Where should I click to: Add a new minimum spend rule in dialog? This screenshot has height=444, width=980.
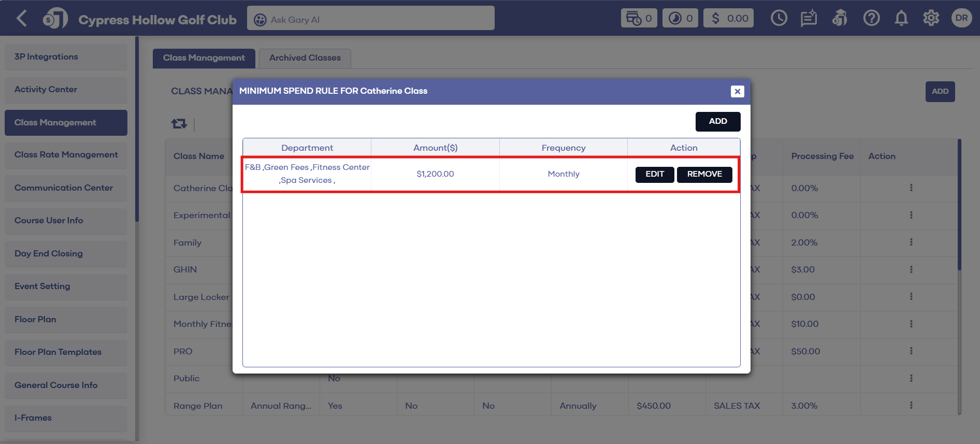tap(717, 121)
